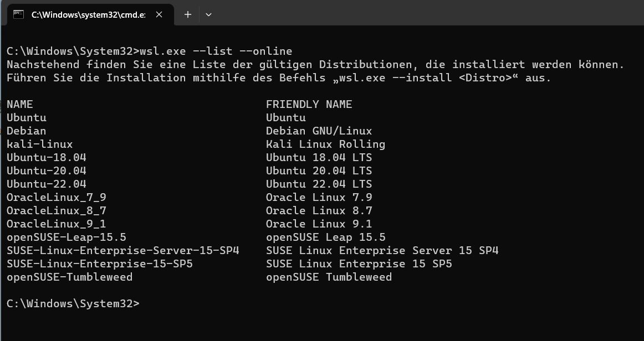Click the OracleLinux_8_7 distribution name
This screenshot has height=341, width=644.
pos(57,210)
